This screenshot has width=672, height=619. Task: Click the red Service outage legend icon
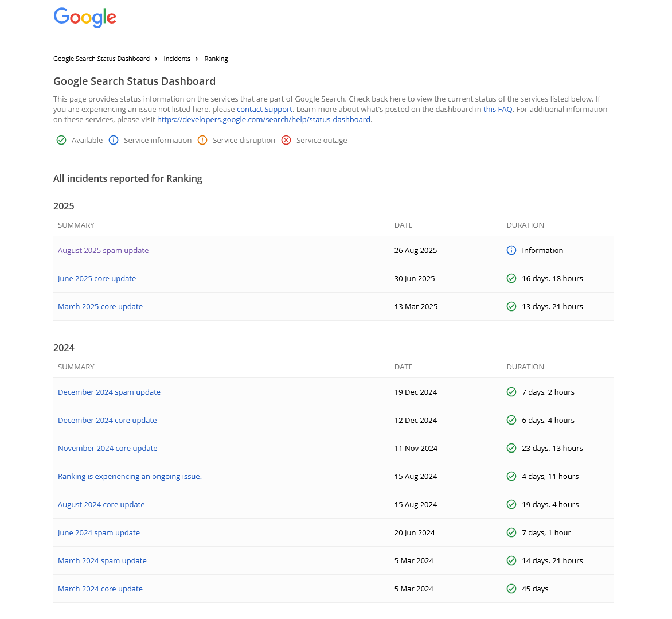coord(286,140)
